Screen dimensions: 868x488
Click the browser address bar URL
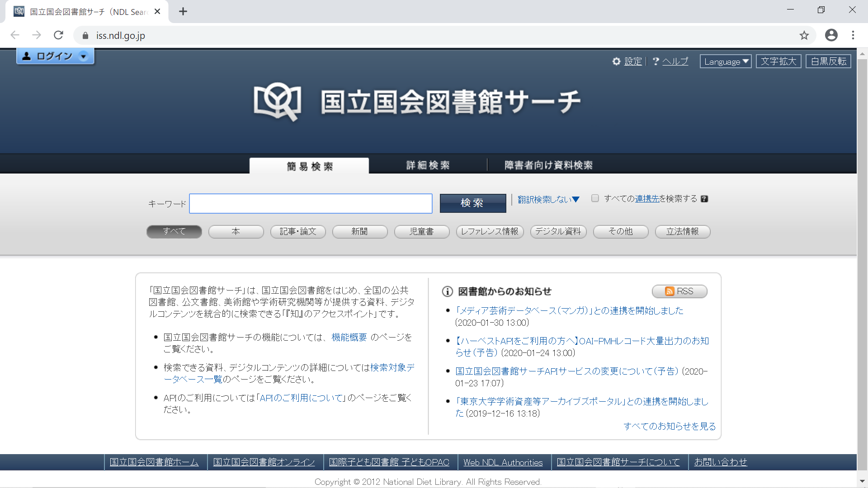tap(121, 35)
